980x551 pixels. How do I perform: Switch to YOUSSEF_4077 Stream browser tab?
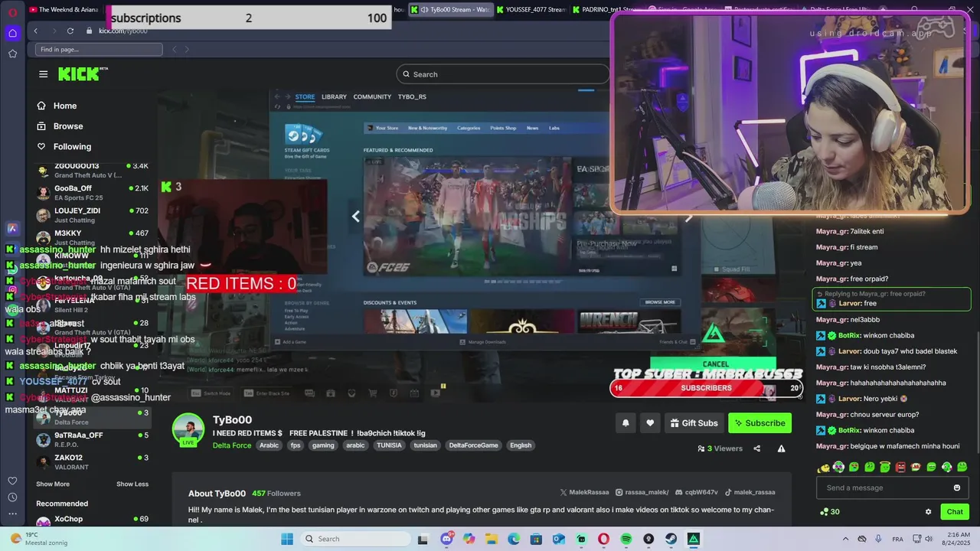(x=531, y=10)
